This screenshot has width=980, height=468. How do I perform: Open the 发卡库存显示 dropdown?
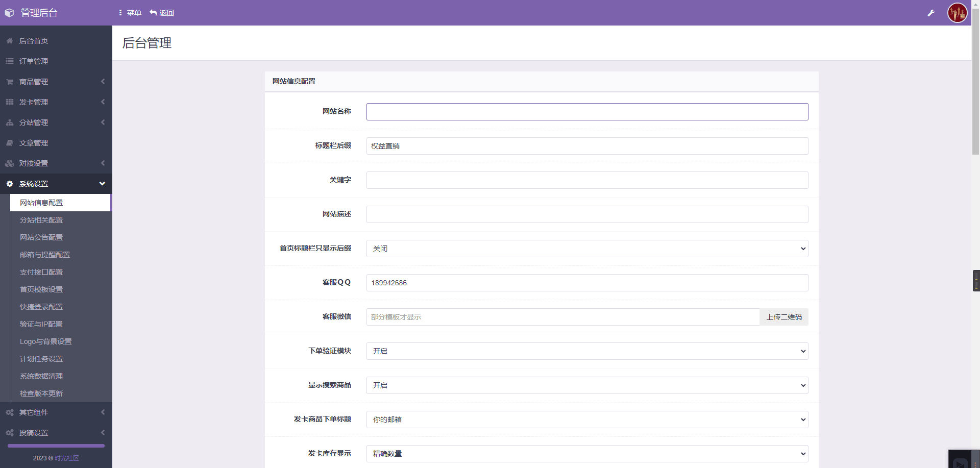tap(586, 454)
